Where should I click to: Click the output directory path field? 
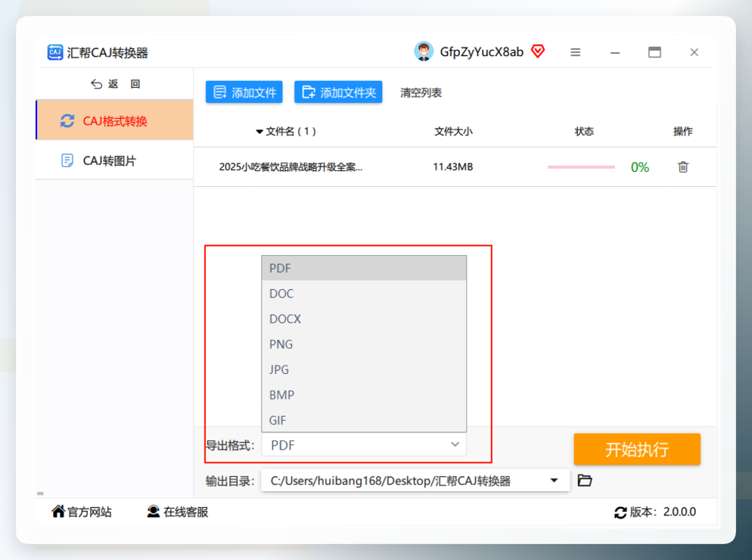(x=415, y=481)
